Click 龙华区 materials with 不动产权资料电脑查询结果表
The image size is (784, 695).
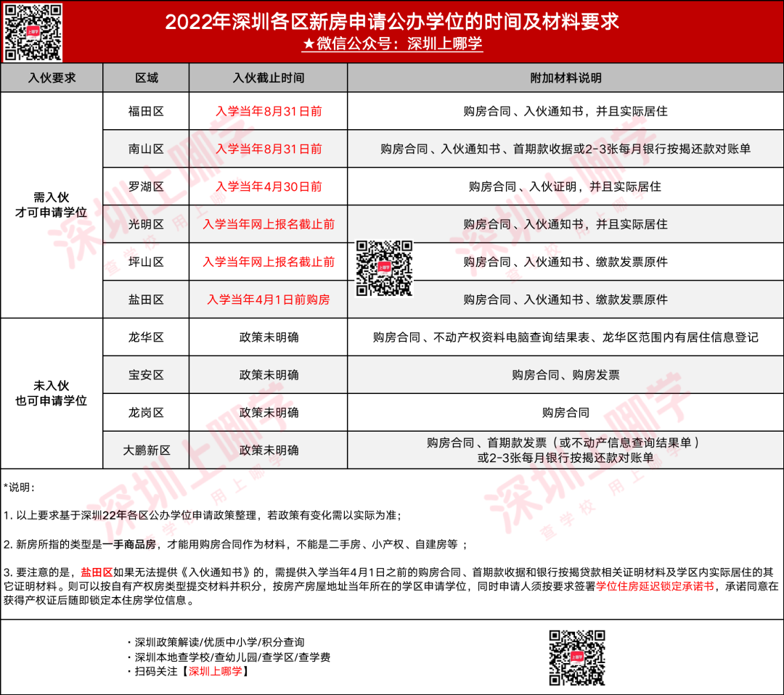[x=565, y=337]
